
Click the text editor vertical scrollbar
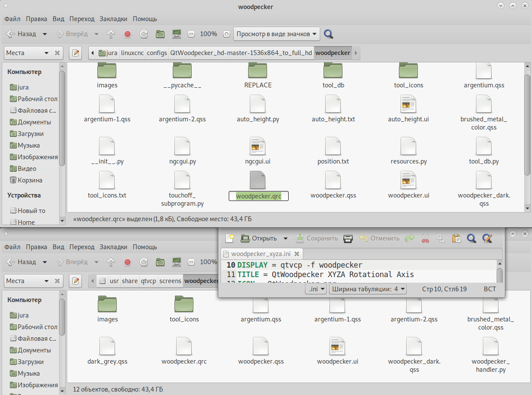pos(500,275)
